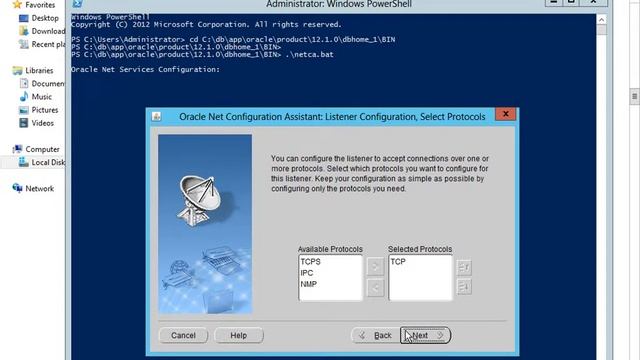Close the Oracle Net Configuration Assistant dialog

[x=505, y=114]
